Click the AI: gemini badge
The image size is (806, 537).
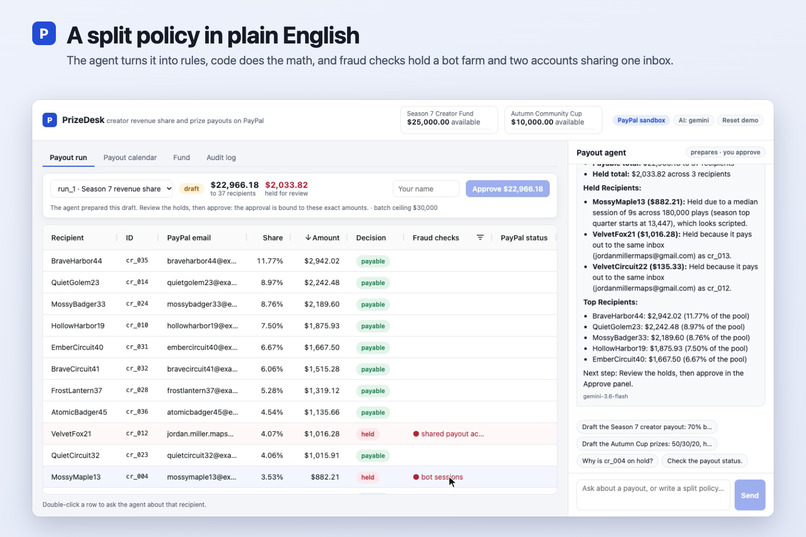[693, 120]
